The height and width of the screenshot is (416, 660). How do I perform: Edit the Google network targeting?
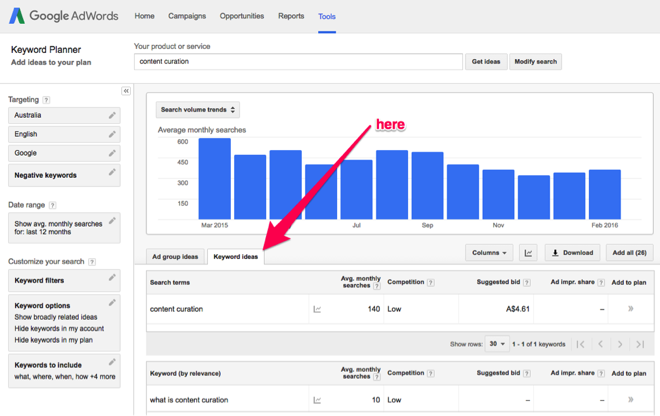112,153
